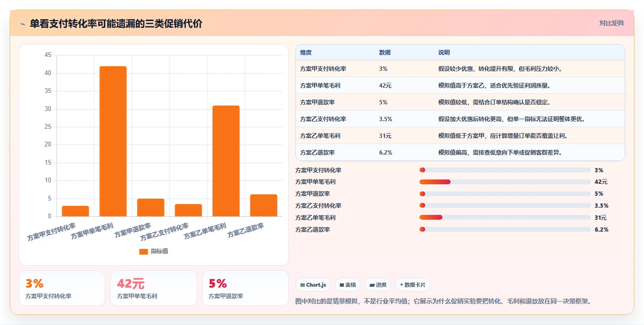Click the 方案甲单笔毛利 x-axis label
The height and width of the screenshot is (325, 644).
[x=92, y=231]
